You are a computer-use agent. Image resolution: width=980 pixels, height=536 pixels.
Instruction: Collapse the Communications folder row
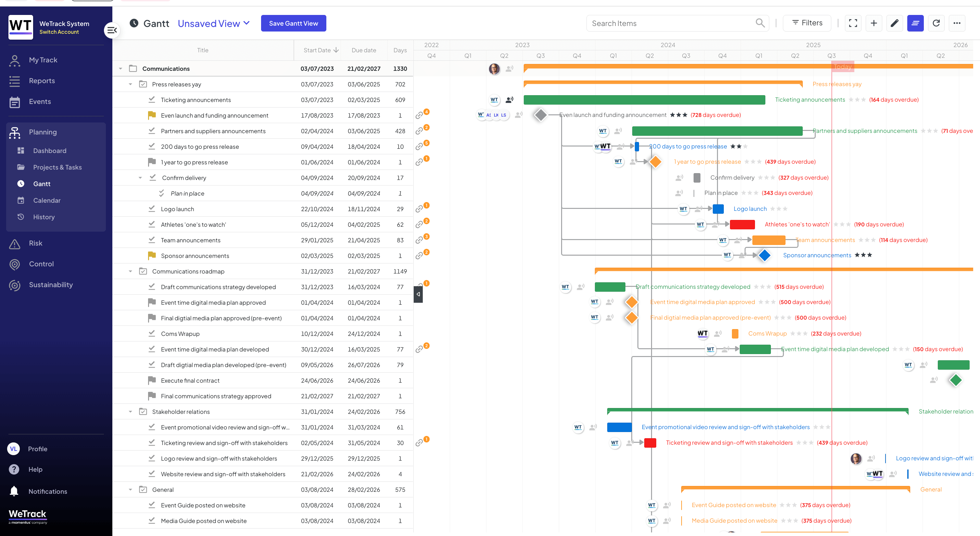pos(120,69)
